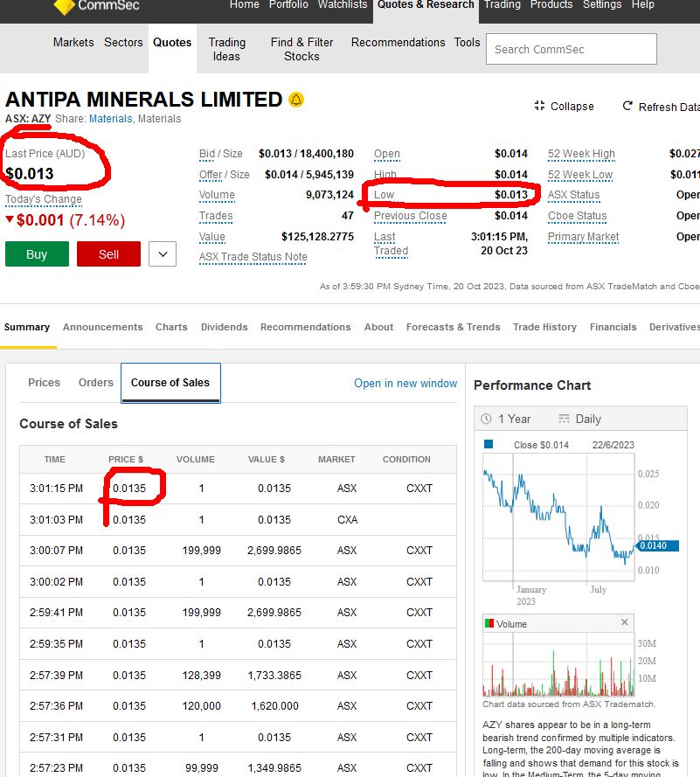The width and height of the screenshot is (700, 777).
Task: Click the Search CommSec input field
Action: (x=572, y=49)
